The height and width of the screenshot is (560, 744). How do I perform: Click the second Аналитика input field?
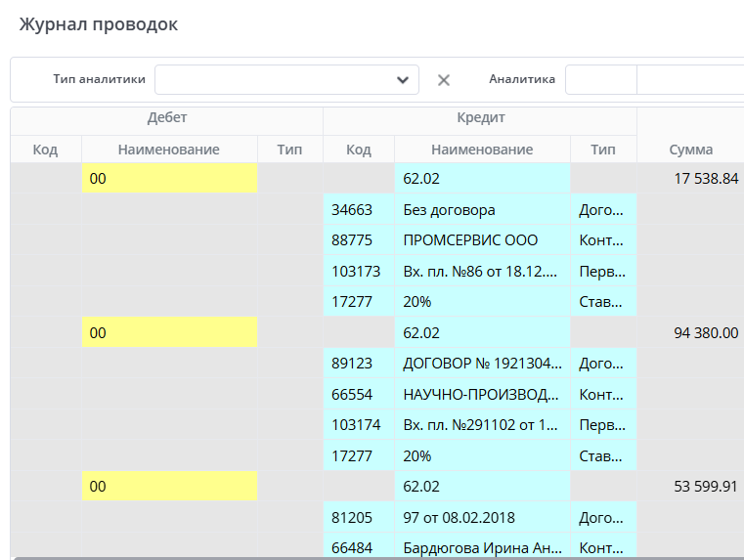click(689, 80)
